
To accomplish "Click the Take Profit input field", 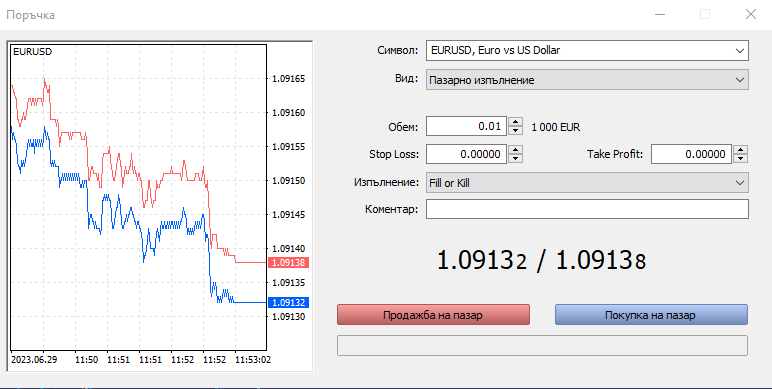I will [x=691, y=154].
